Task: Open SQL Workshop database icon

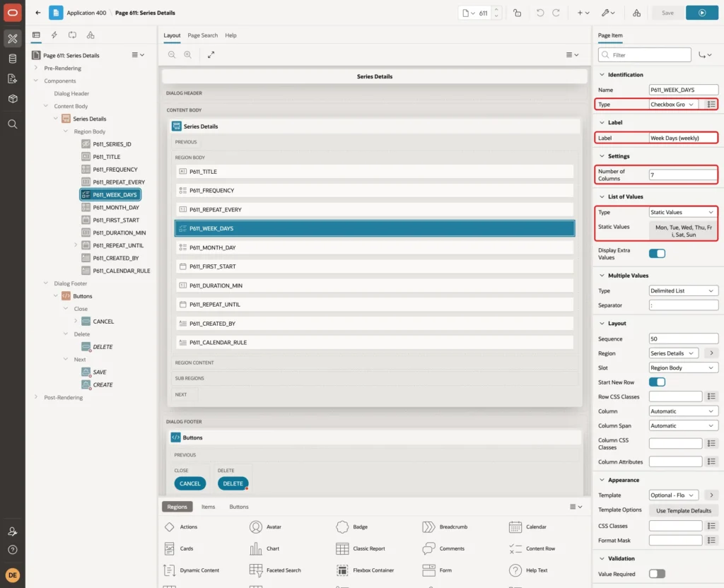Action: [x=13, y=59]
